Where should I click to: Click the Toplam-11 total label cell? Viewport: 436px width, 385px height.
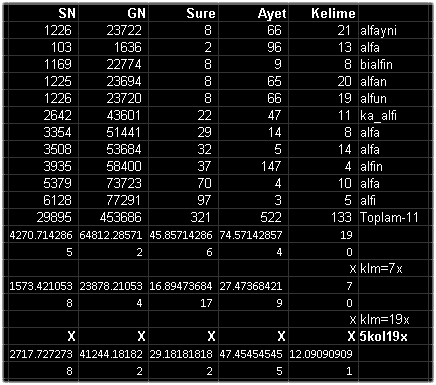tap(393, 217)
